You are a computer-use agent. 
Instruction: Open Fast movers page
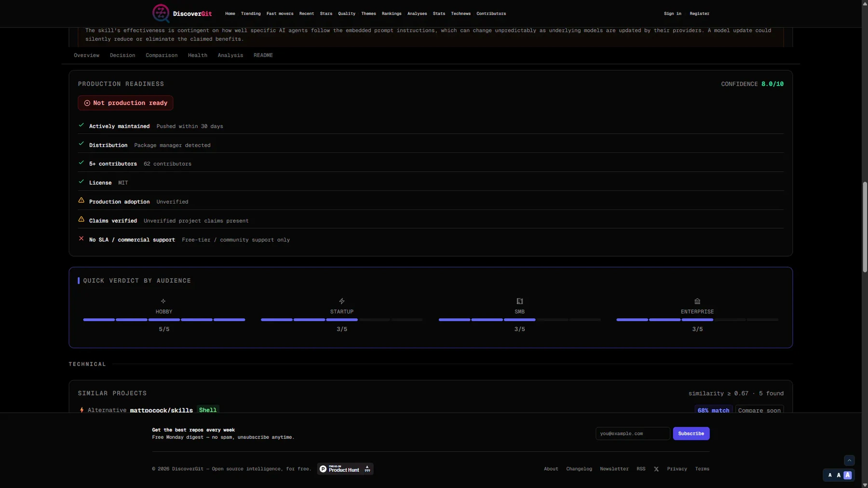280,14
